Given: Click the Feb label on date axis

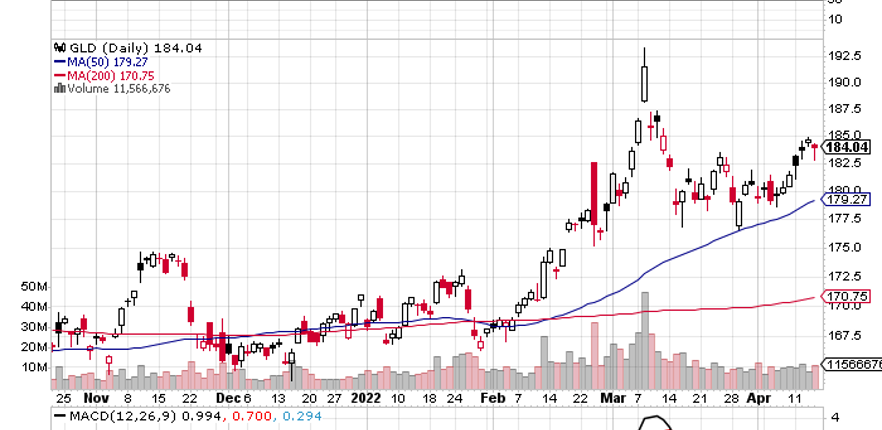Looking at the screenshot, I should 494,397.
